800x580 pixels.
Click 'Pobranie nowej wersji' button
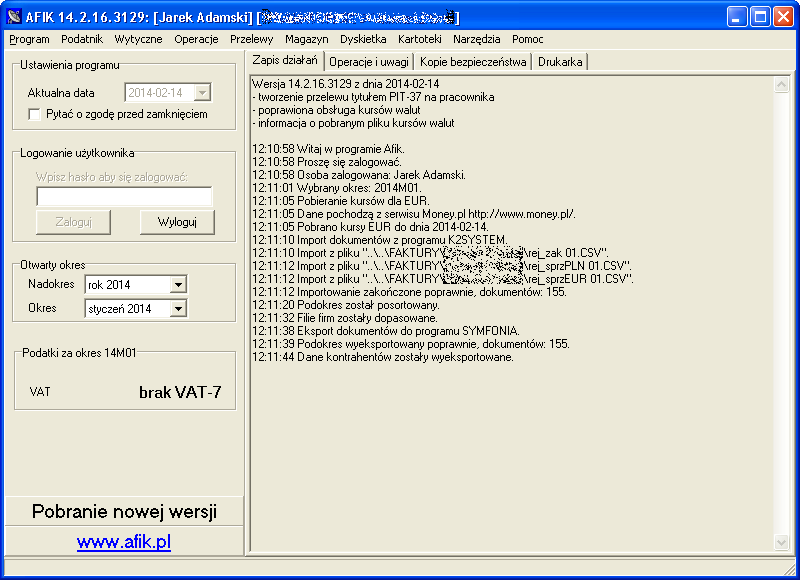tap(124, 512)
